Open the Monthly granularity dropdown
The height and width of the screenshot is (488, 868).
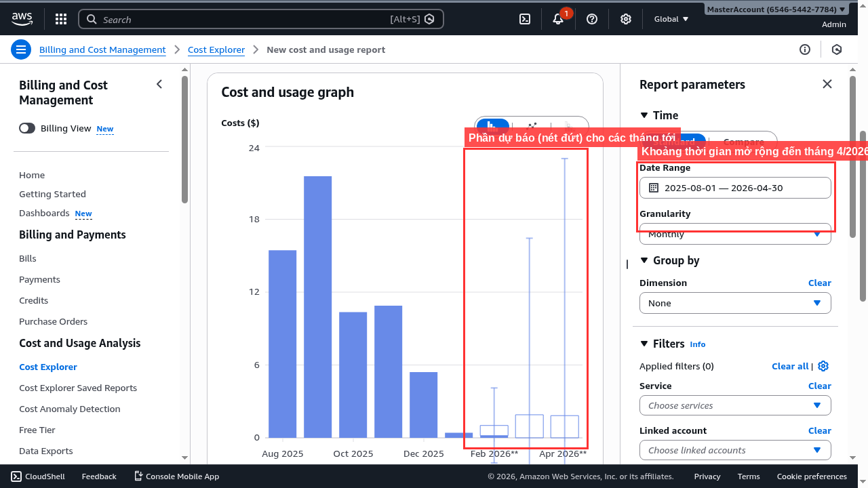point(735,233)
